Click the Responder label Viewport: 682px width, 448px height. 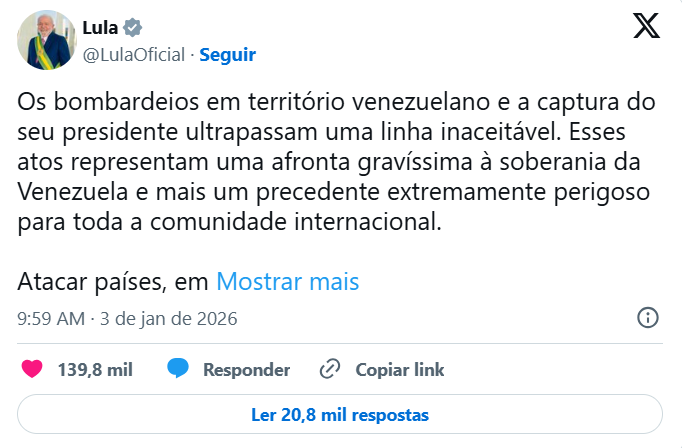click(x=246, y=370)
